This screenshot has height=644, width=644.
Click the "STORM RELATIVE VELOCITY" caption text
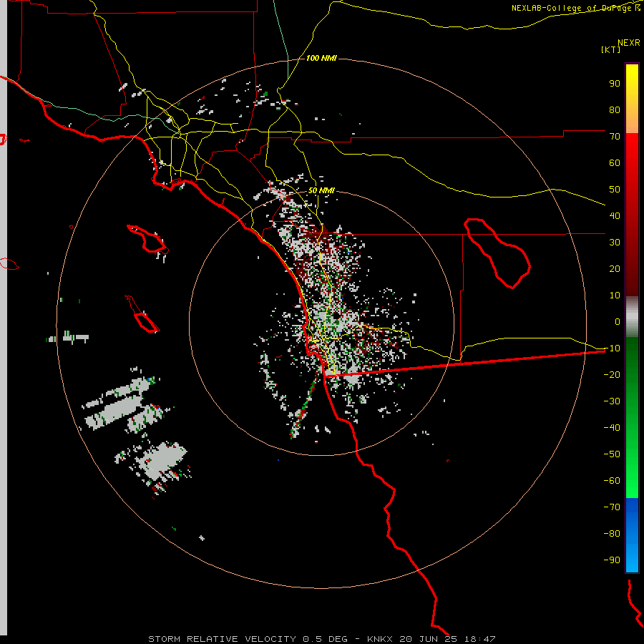(x=222, y=639)
